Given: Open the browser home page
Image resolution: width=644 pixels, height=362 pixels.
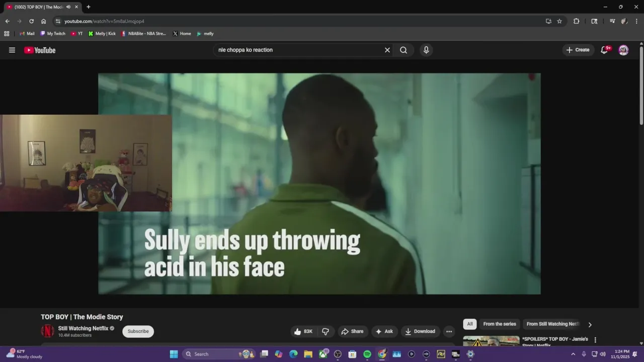Looking at the screenshot, I should point(43,21).
